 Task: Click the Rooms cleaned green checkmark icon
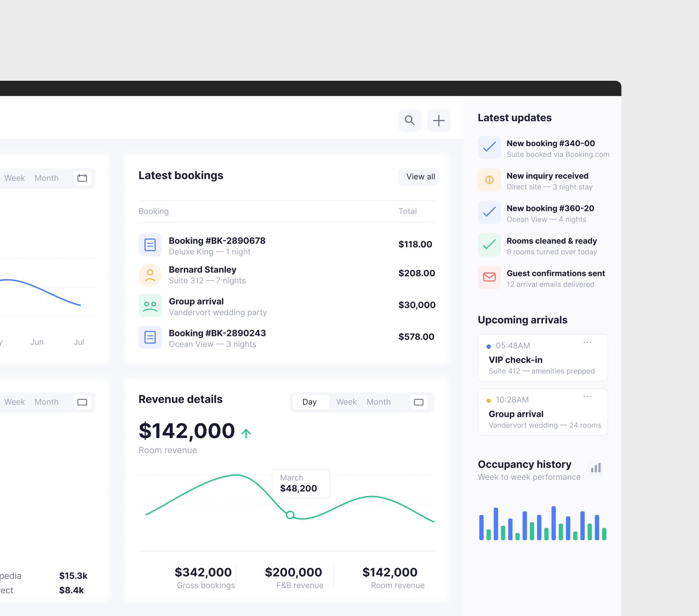(x=489, y=245)
